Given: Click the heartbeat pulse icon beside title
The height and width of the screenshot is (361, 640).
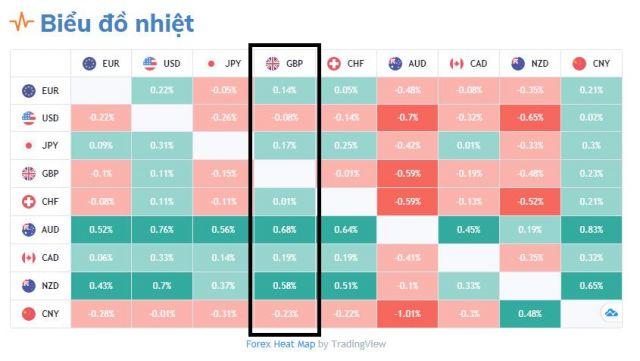Looking at the screenshot, I should pos(21,22).
